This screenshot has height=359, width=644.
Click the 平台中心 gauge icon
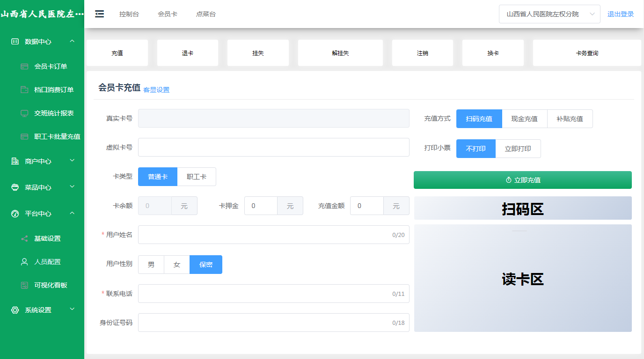click(x=15, y=214)
